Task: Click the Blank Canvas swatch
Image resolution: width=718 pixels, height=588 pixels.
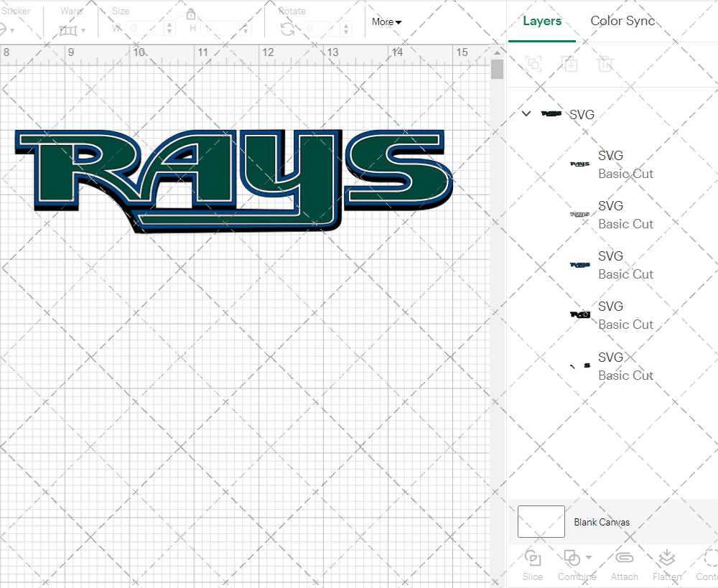Action: point(541,522)
